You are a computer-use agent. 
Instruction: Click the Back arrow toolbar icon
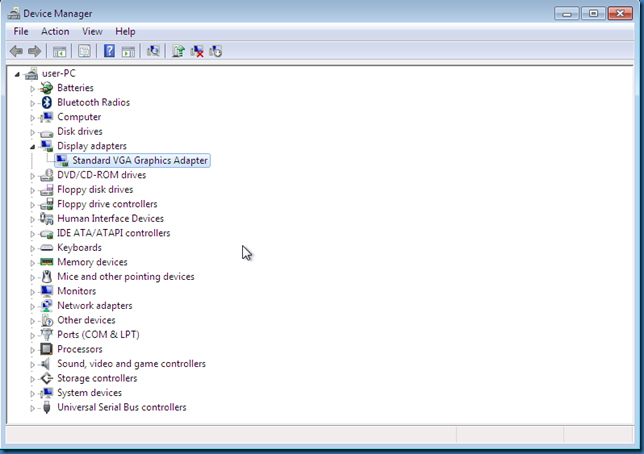click(16, 51)
